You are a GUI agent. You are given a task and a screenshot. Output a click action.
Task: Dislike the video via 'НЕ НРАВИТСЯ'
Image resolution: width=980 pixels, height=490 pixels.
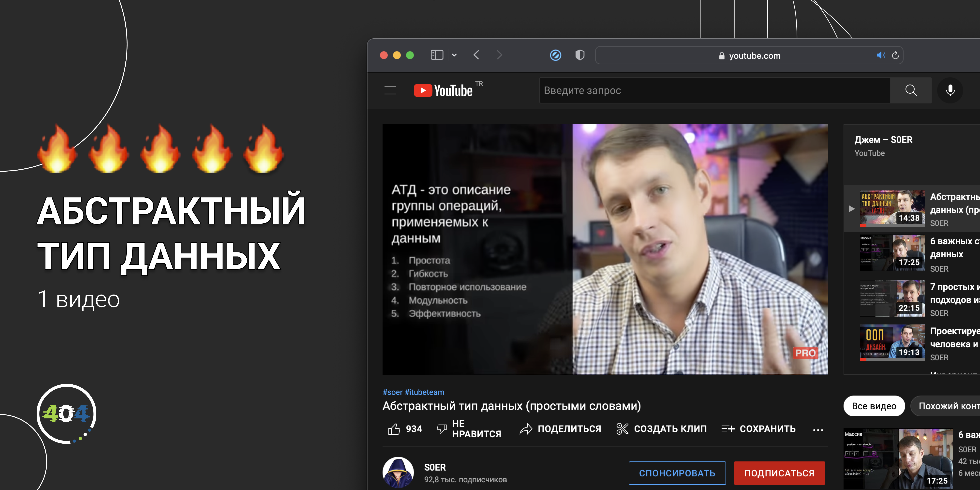[469, 429]
